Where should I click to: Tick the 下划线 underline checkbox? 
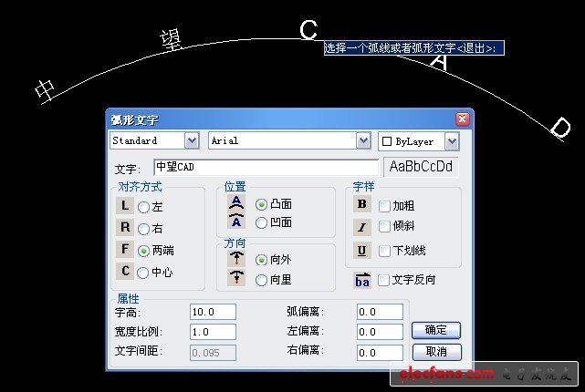pos(384,251)
